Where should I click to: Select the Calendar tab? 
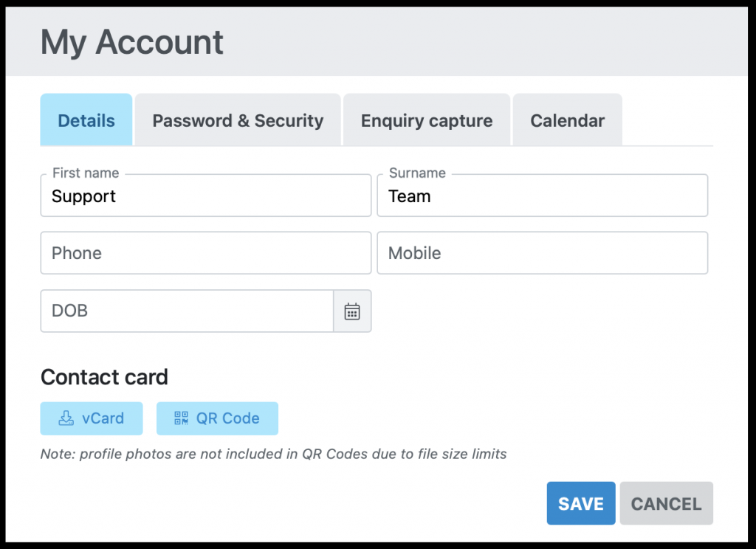pyautogui.click(x=567, y=120)
